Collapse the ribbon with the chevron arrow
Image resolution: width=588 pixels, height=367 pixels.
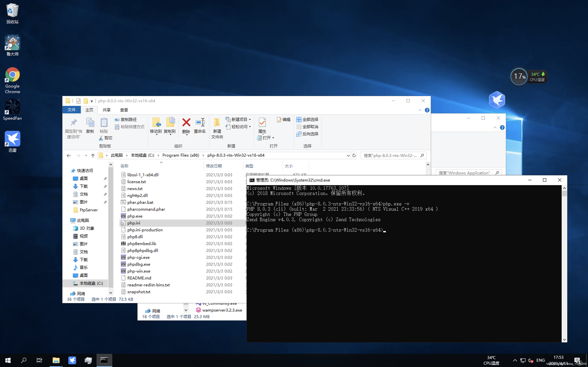click(x=420, y=110)
